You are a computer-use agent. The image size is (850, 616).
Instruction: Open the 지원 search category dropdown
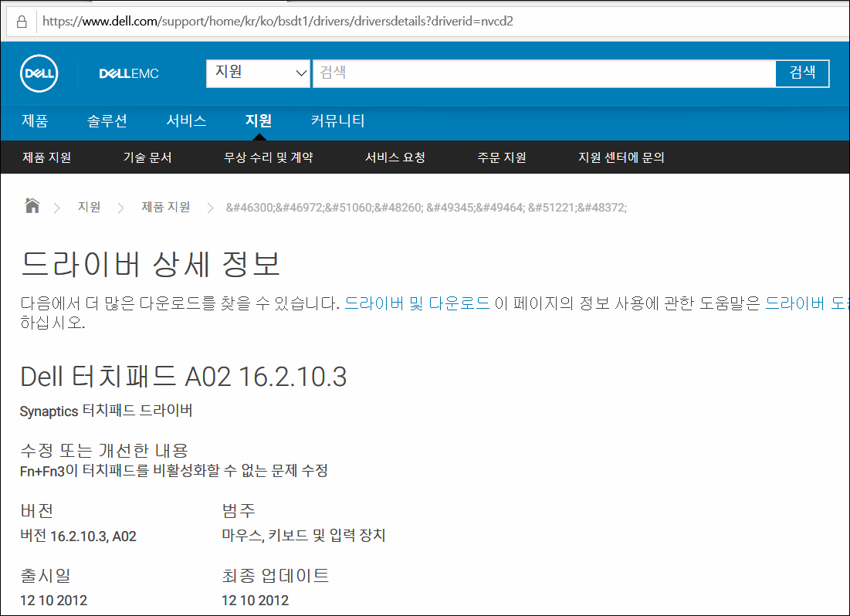coord(258,73)
